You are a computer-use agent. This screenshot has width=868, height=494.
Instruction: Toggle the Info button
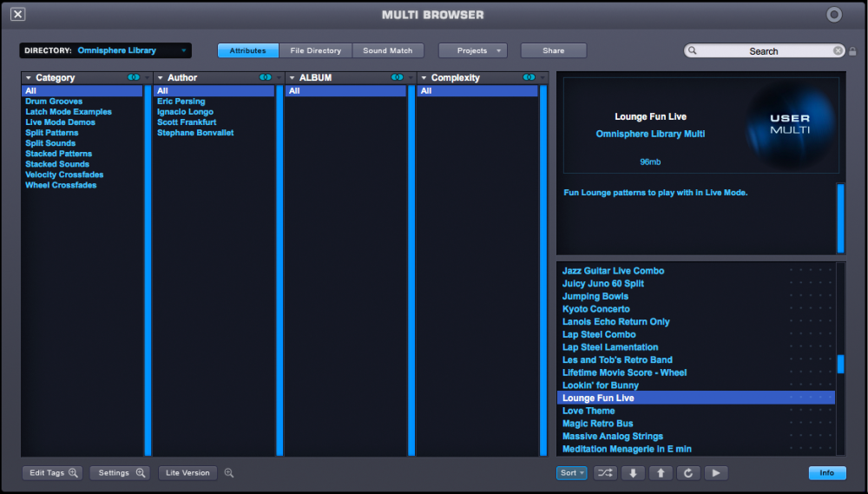pyautogui.click(x=827, y=473)
